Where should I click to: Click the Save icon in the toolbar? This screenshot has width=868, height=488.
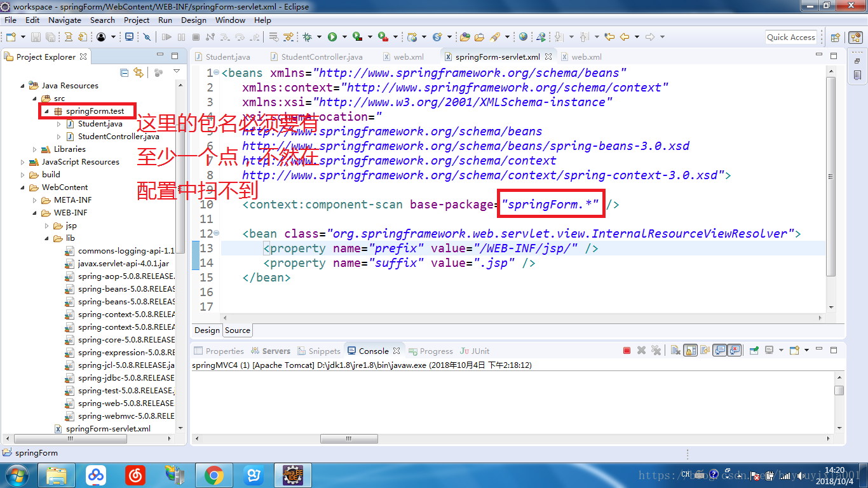click(x=34, y=36)
